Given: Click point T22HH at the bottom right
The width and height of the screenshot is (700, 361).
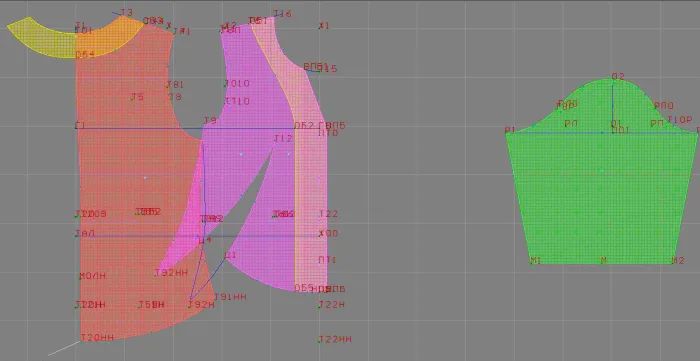Looking at the screenshot, I should [335, 339].
